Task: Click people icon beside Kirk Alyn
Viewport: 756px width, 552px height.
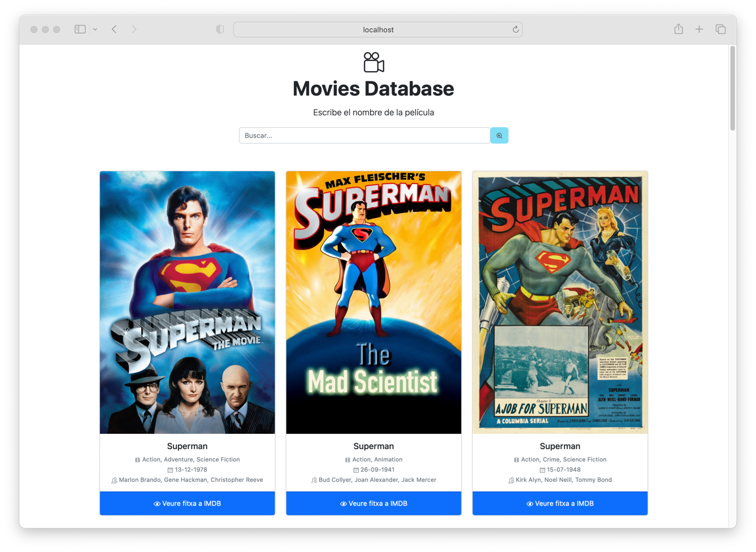Action: [x=511, y=480]
